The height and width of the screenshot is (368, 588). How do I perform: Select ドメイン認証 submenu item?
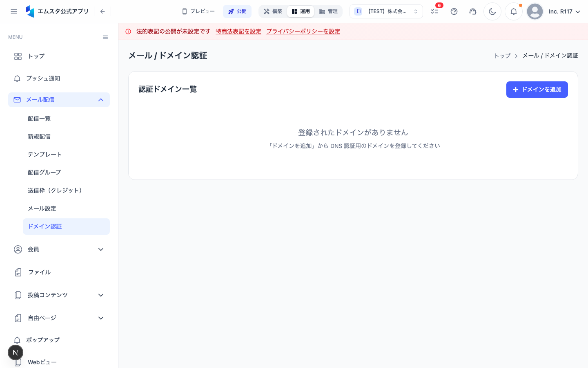click(66, 227)
